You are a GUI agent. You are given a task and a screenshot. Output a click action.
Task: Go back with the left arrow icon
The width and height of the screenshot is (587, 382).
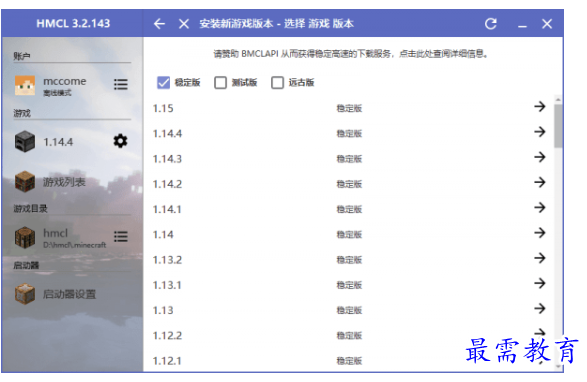[x=159, y=24]
